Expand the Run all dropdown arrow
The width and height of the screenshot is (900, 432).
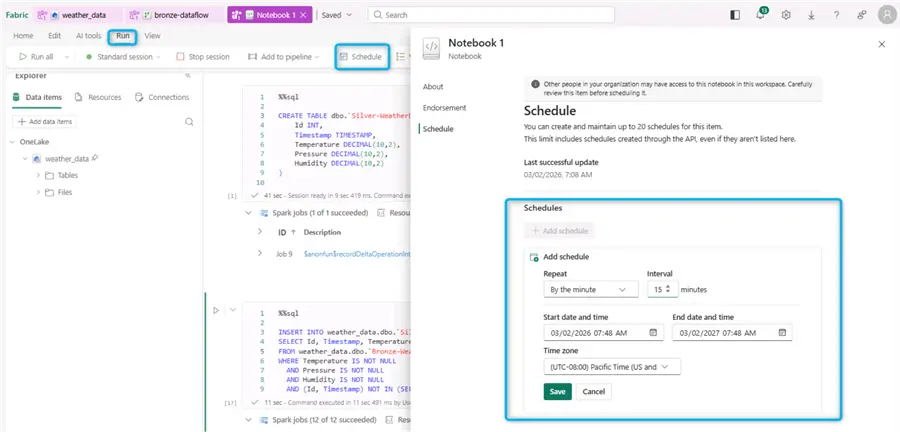pos(67,57)
